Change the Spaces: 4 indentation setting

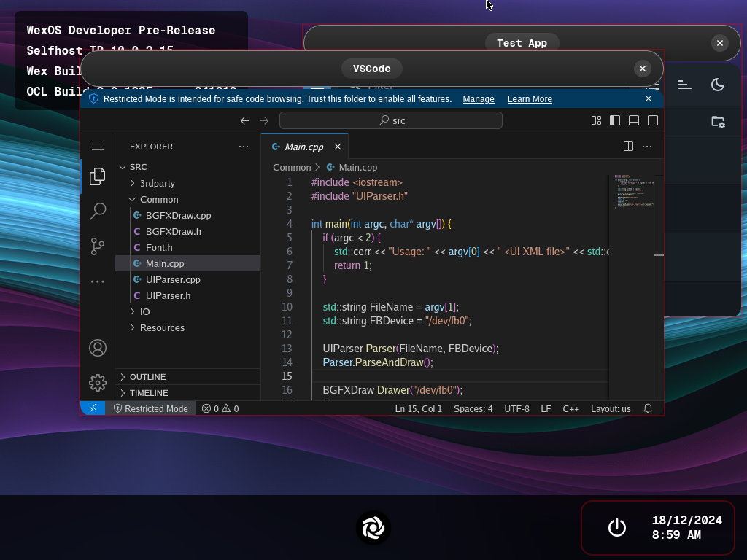click(x=473, y=408)
